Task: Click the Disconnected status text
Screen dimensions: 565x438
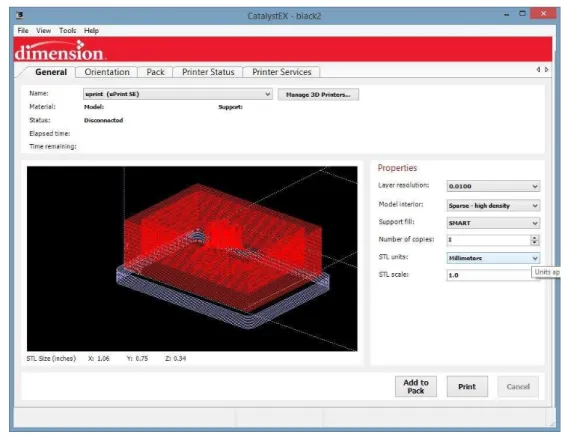Action: pos(103,120)
